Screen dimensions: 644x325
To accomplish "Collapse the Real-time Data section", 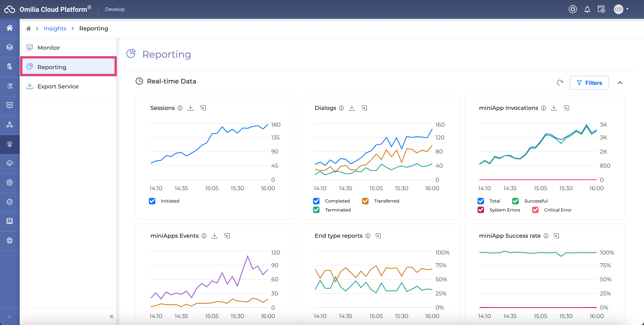I will (x=620, y=83).
